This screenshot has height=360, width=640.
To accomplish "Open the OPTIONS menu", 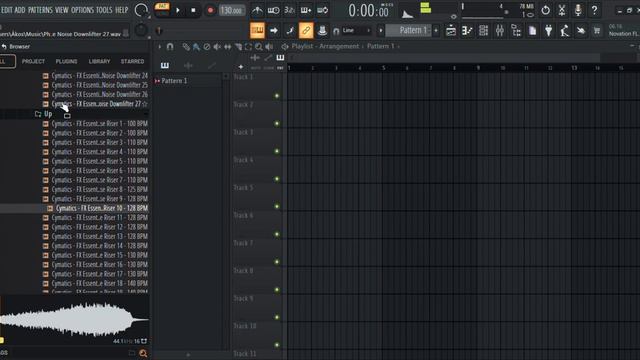I will click(82, 10).
